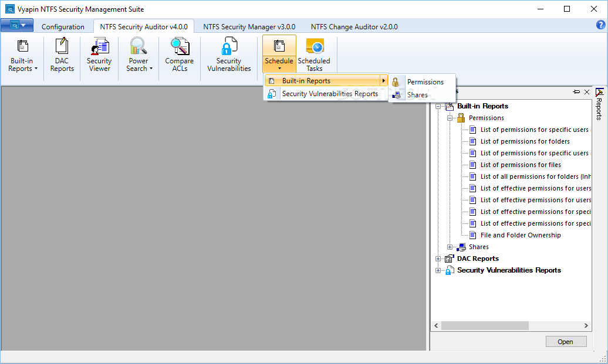Open the Built-in Reports dropdown arrow
Screen dimensions: 608x364
coord(36,69)
